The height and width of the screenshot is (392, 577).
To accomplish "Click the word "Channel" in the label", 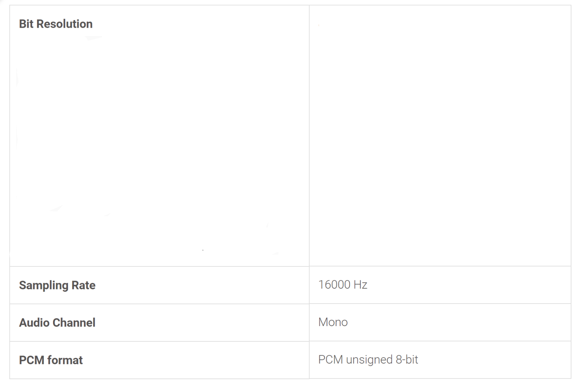I will pyautogui.click(x=74, y=323).
